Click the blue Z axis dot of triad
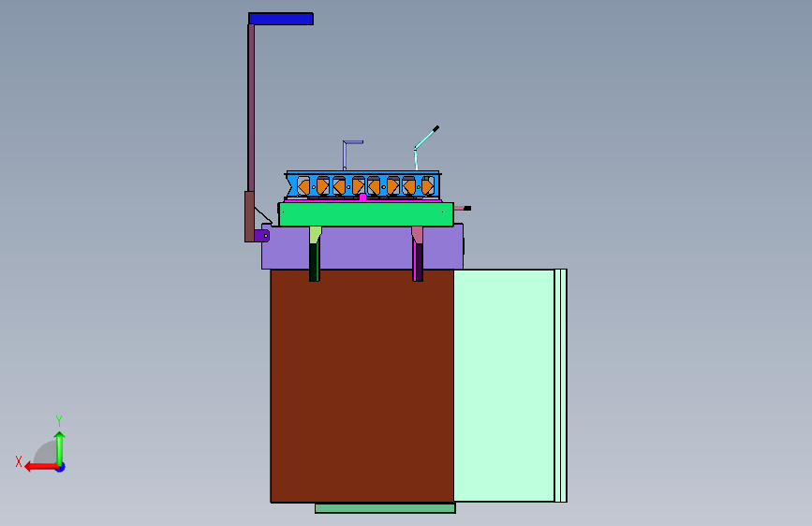Screen dimensions: 812x526 pos(61,467)
